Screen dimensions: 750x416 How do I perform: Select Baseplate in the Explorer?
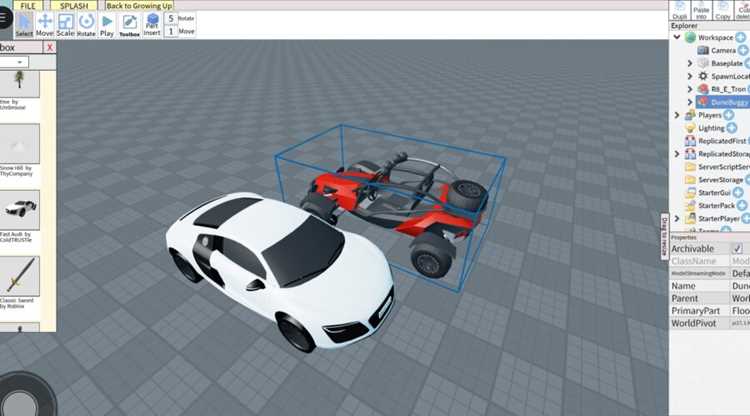(x=727, y=63)
